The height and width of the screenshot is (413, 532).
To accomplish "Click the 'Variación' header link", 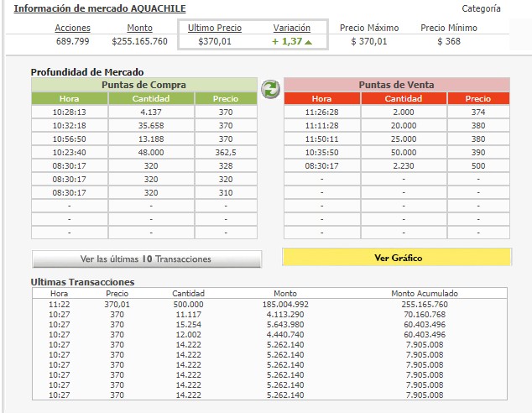I will tap(292, 28).
